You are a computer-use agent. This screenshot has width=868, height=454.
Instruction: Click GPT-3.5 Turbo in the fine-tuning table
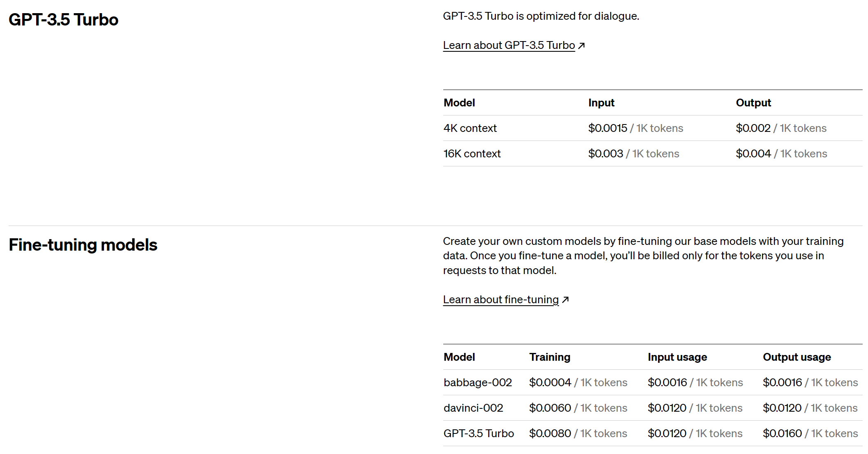(479, 433)
